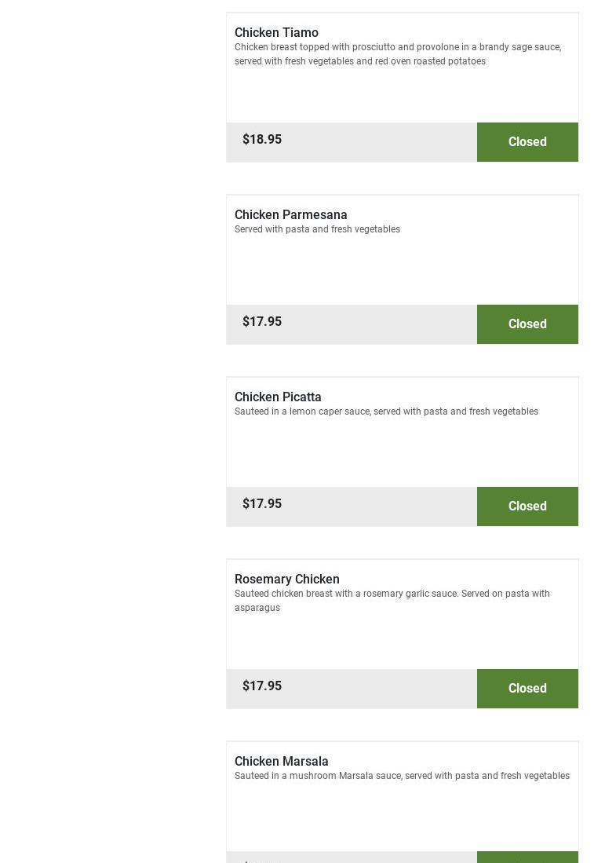Click the mushroom Marsala sauce description
Image resolution: width=616 pixels, height=863 pixels.
(402, 776)
